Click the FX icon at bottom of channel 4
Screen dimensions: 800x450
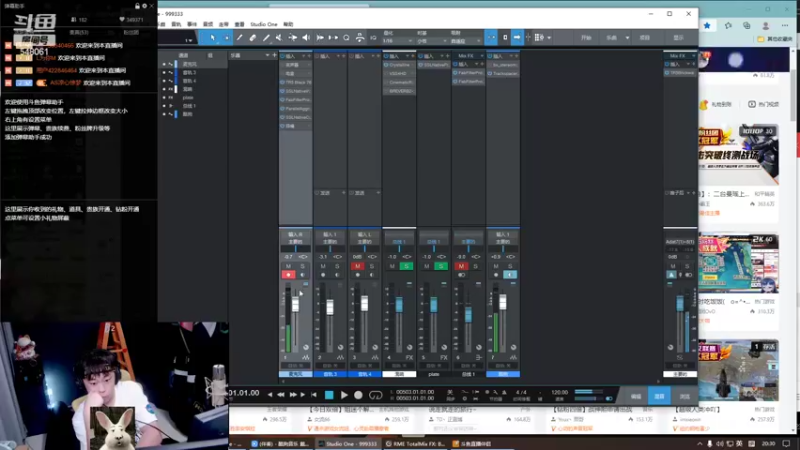coord(409,358)
